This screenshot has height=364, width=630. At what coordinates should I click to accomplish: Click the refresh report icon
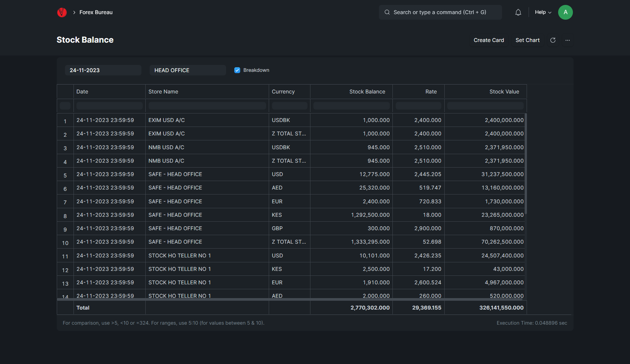coord(553,40)
